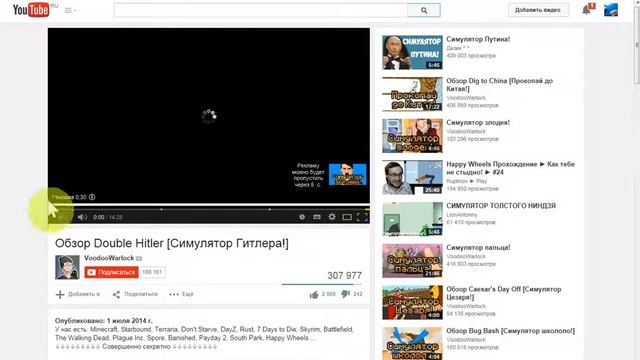
Task: Click the red Подписаться subscribe button
Action: click(x=111, y=272)
